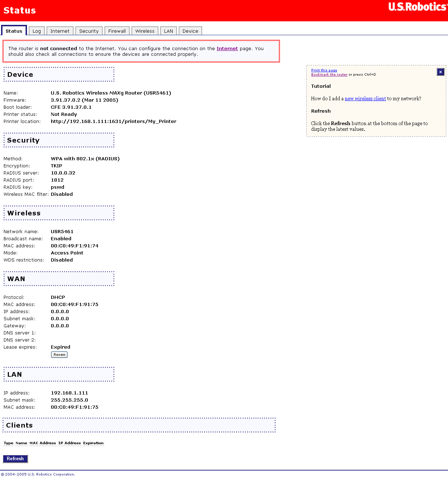Viewport: 448px width, 478px height.
Task: Click the WPA with 802.1x method value
Action: click(x=85, y=159)
